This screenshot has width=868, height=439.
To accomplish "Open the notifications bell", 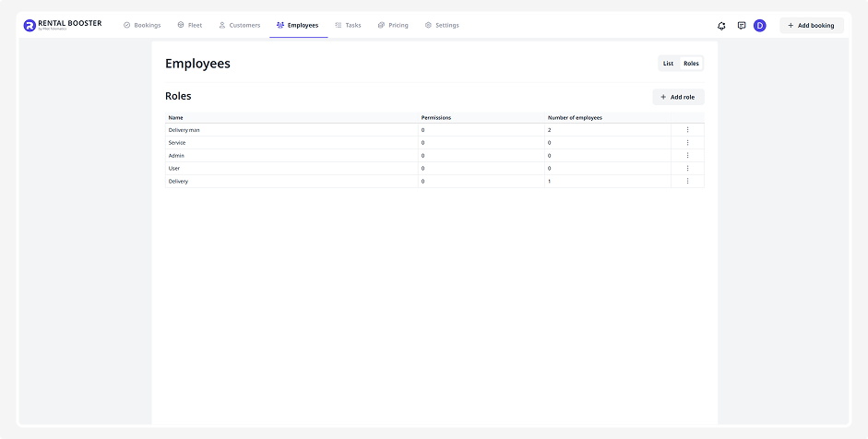I will (721, 26).
